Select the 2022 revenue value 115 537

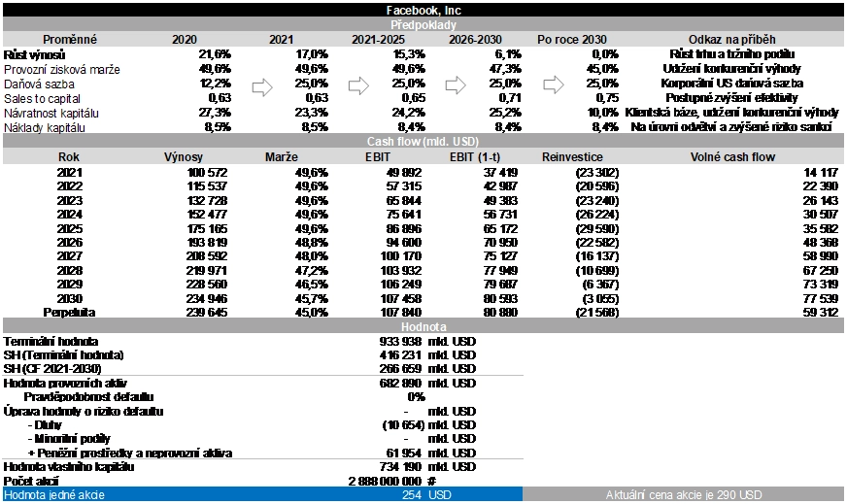coord(207,186)
